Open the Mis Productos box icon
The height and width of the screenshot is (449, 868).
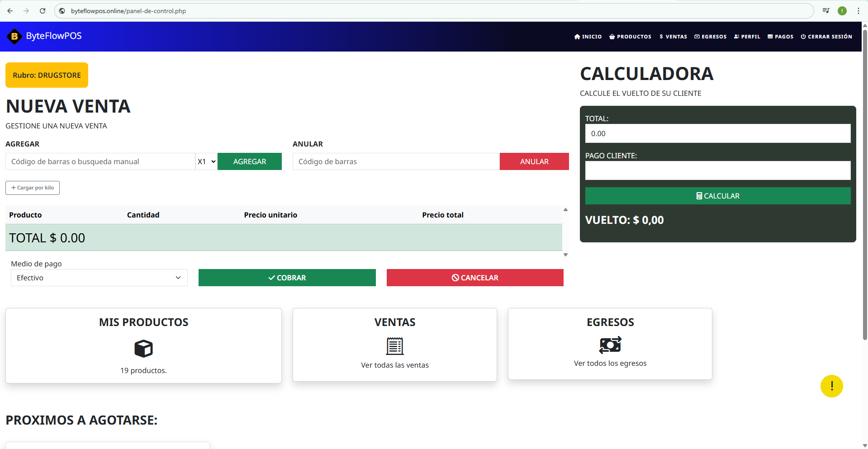point(143,349)
